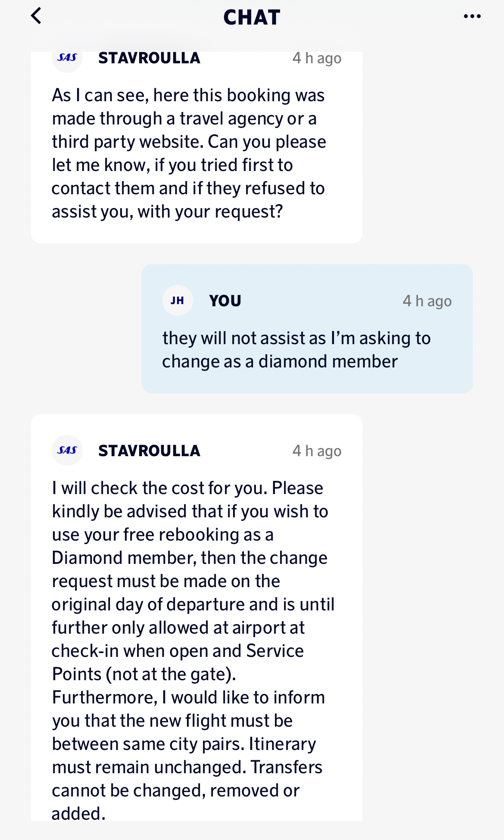Tap the STAVROULLA name above the travel agency message

(149, 58)
